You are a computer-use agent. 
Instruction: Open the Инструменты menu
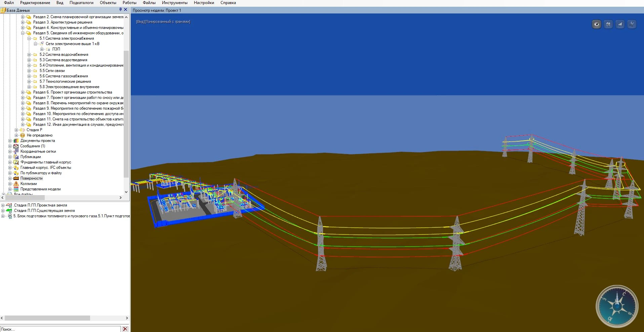tap(174, 3)
